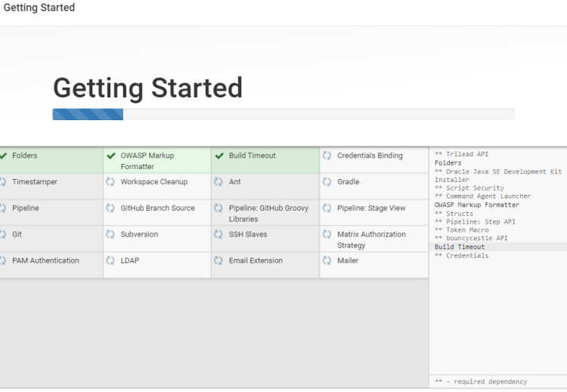
Task: Click the Build Timeout success checkmark
Action: click(x=219, y=156)
